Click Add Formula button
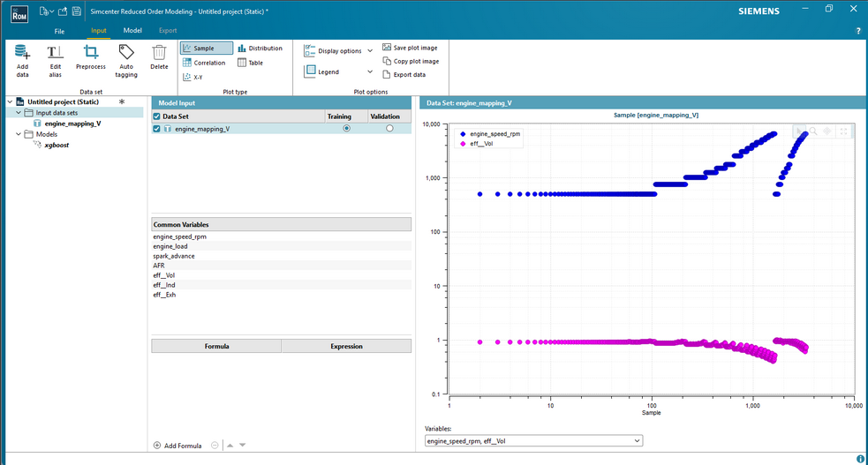 coord(177,446)
